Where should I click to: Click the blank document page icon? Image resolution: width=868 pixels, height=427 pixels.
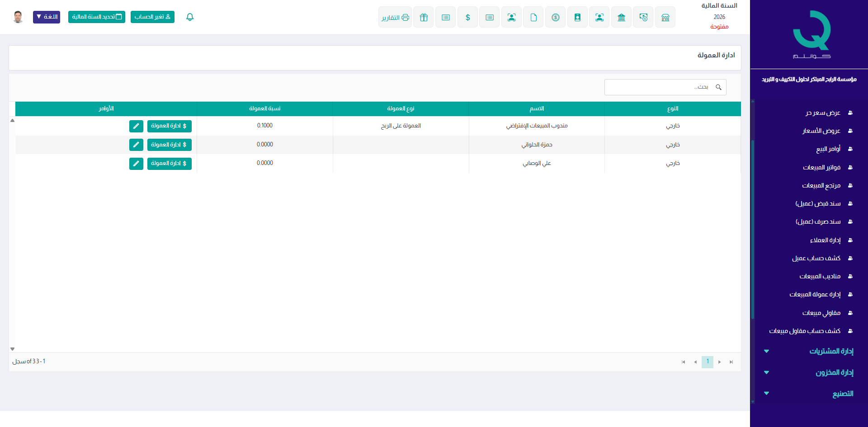[533, 17]
